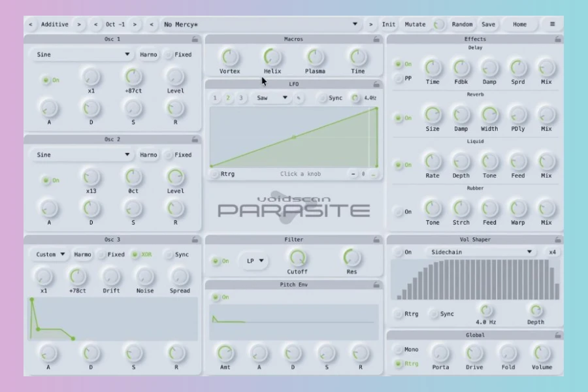The width and height of the screenshot is (588, 392).
Task: Enable Mono in Global section
Action: tap(399, 350)
